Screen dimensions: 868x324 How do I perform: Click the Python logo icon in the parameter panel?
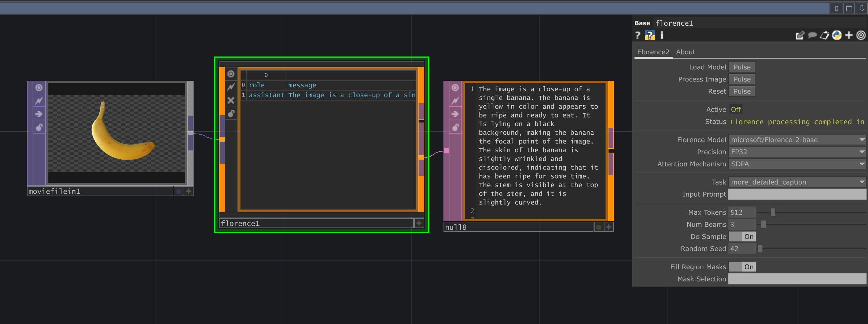tap(837, 35)
